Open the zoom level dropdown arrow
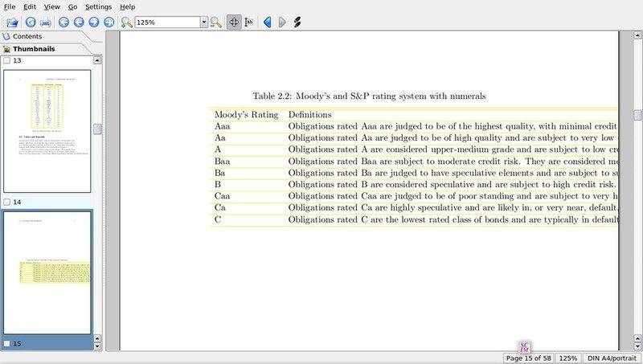 204,22
